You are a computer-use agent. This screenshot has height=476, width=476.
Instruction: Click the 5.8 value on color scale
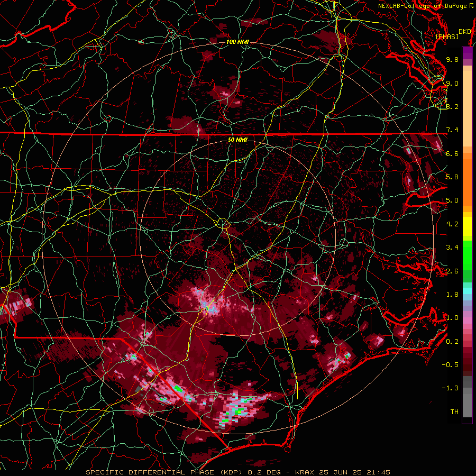pos(452,177)
